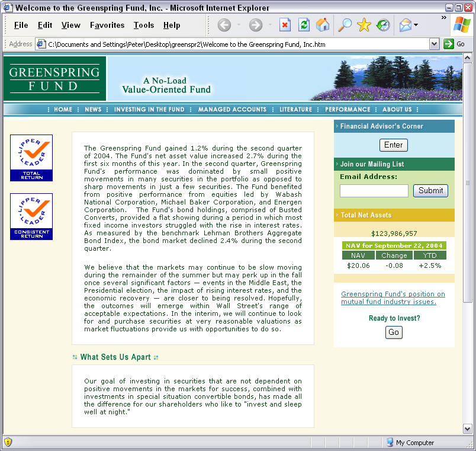Open ABOUT US nav item
The image size is (476, 451).
(397, 110)
